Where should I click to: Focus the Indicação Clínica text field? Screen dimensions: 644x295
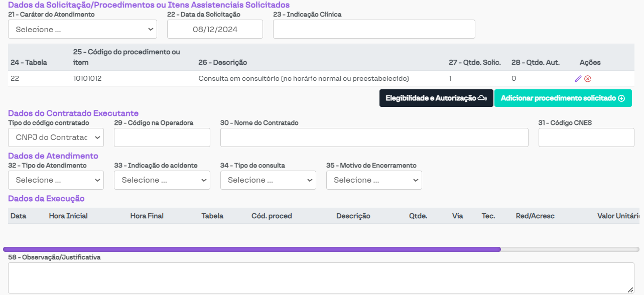(x=374, y=30)
